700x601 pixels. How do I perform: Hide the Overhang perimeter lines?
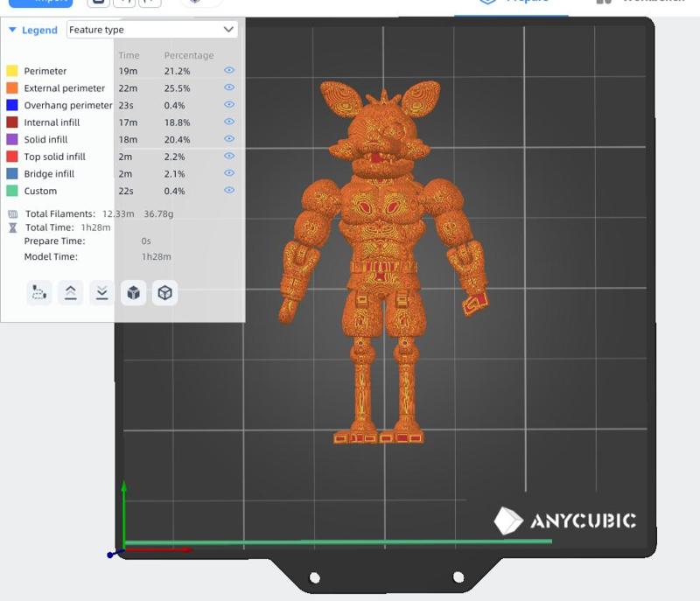coord(229,105)
